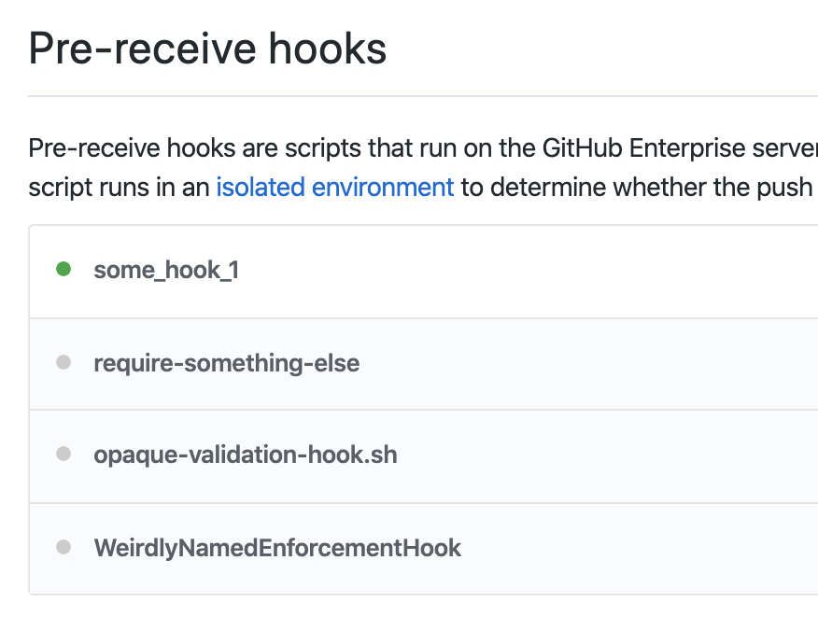This screenshot has width=818, height=644.
Task: Open the require-something-else hook name
Action: tap(226, 363)
